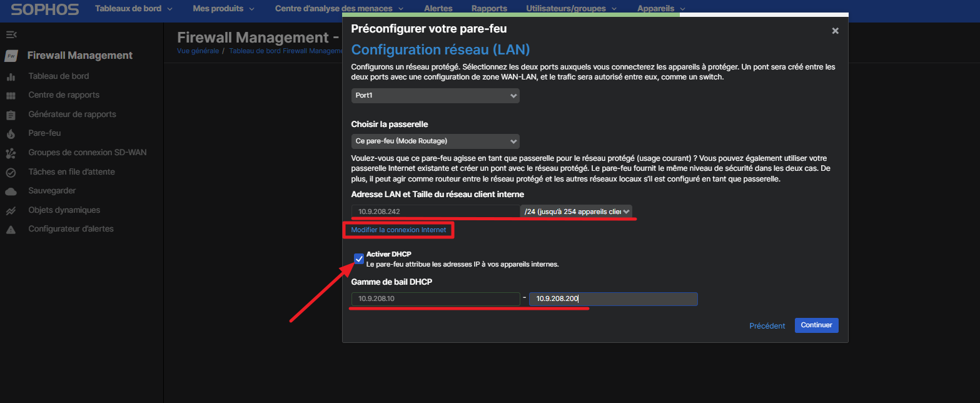Image resolution: width=980 pixels, height=403 pixels.
Task: Open Configurateur d'alertes in sidebar
Action: click(71, 229)
